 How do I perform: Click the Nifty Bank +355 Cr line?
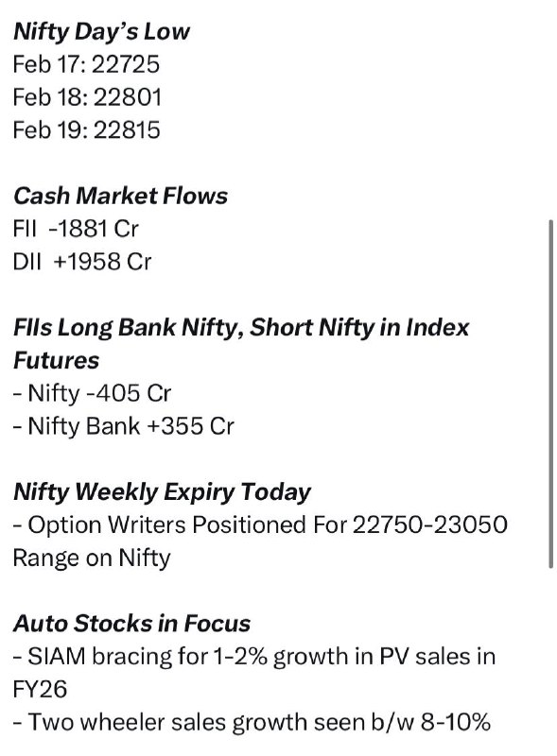pos(124,426)
